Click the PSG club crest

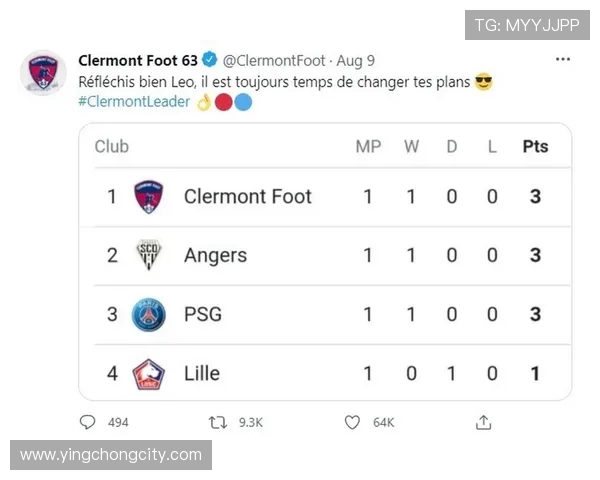[x=148, y=315]
